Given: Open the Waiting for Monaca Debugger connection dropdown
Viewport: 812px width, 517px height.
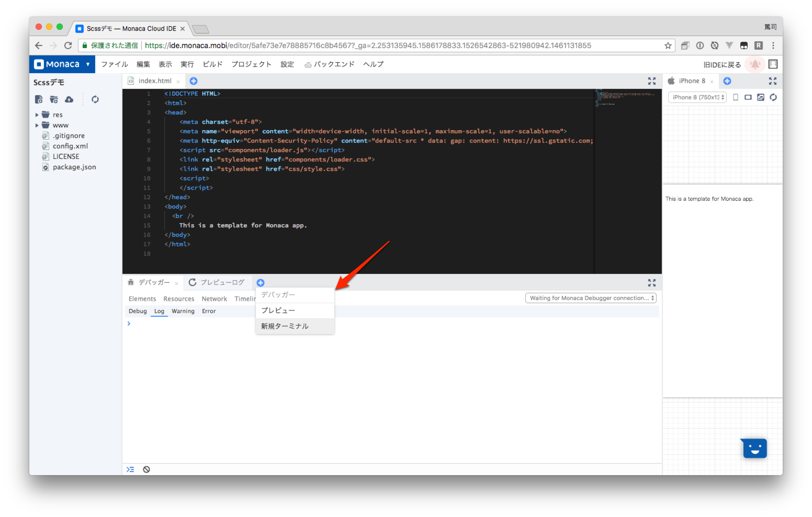Looking at the screenshot, I should click(x=590, y=298).
